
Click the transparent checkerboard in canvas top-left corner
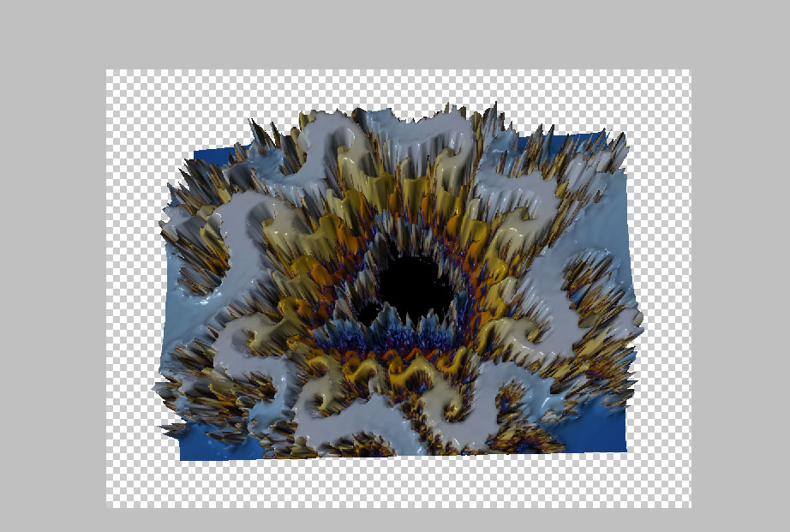click(x=129, y=90)
